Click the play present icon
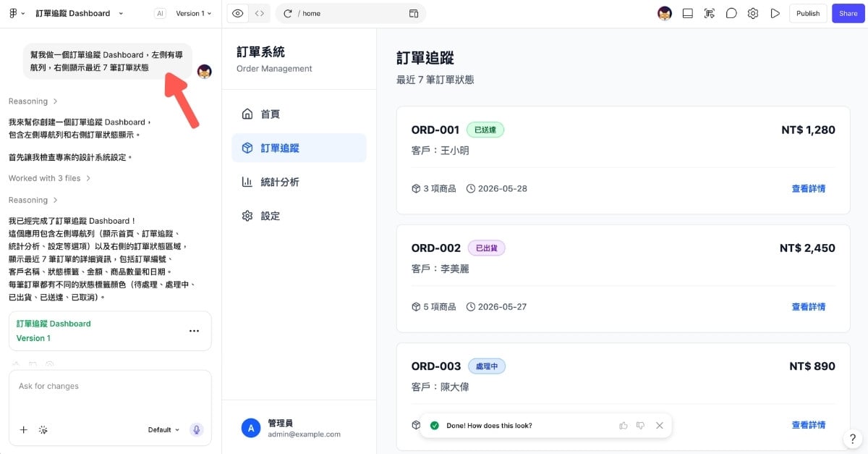 tap(775, 13)
